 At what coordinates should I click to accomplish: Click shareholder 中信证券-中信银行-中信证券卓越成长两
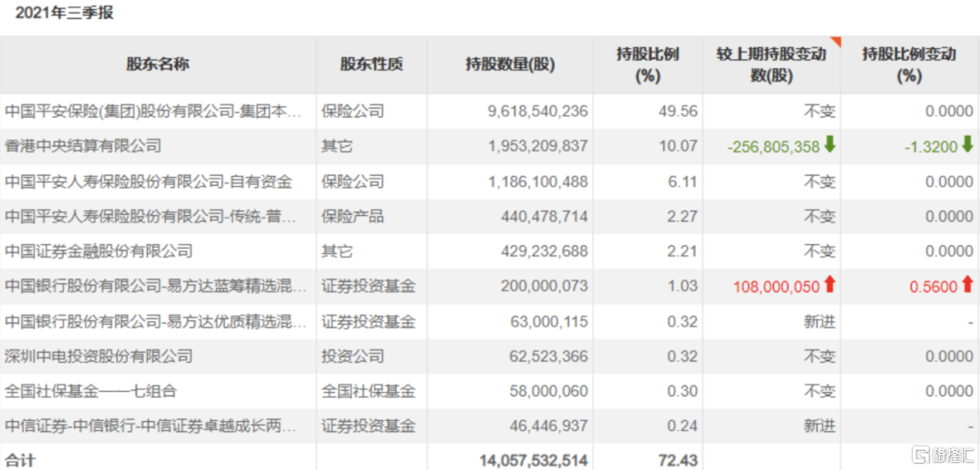[x=150, y=426]
